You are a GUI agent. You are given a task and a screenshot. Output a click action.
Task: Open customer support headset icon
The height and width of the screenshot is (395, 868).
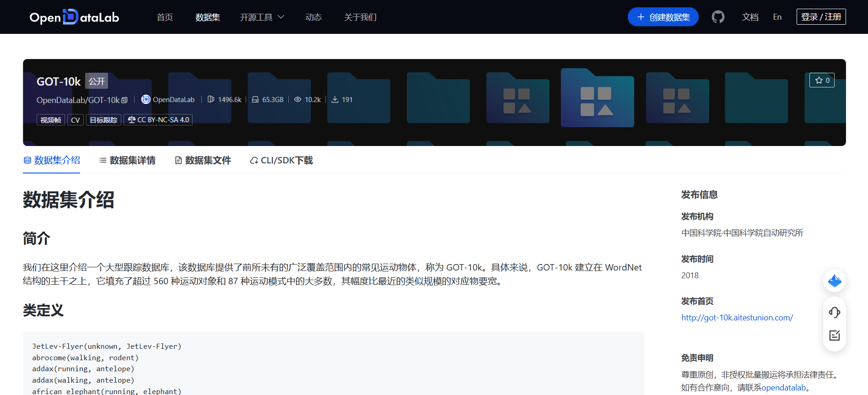point(834,312)
